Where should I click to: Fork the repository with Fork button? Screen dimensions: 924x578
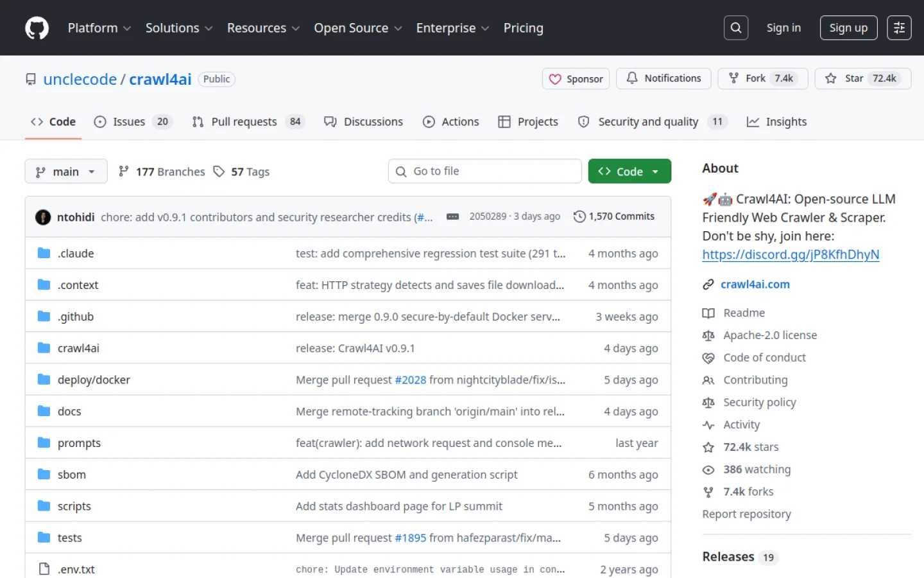[762, 78]
